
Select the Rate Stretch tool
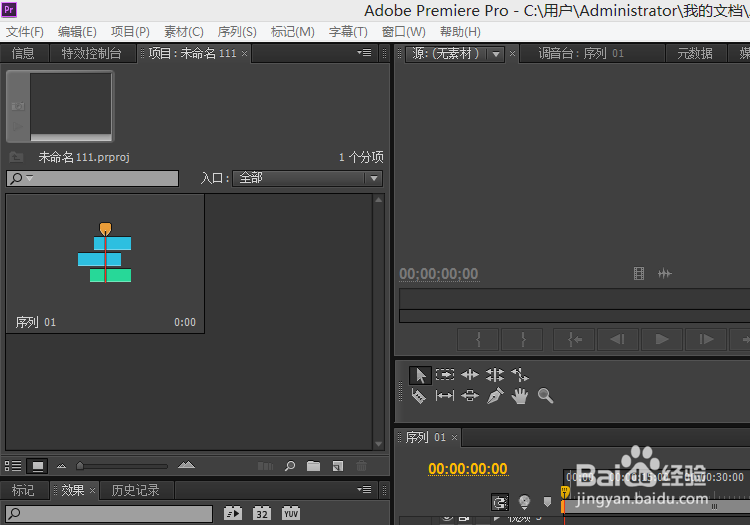520,375
